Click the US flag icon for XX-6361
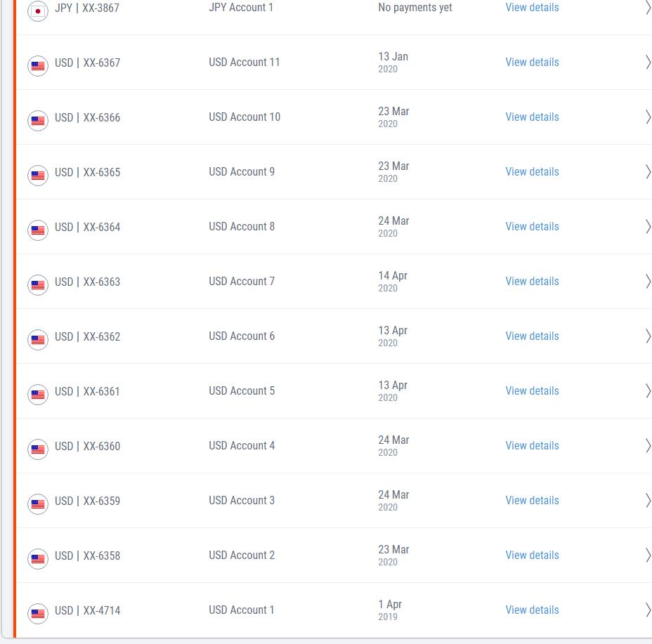This screenshot has width=652, height=644. coord(38,395)
